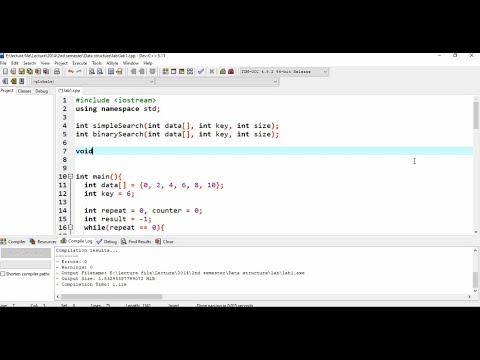Click the greyed Abort Compilation button
The width and height of the screenshot is (480, 360).
point(26,253)
